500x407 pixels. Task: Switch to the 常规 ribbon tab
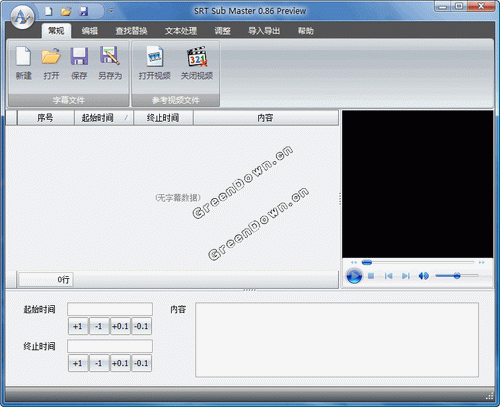[56, 31]
